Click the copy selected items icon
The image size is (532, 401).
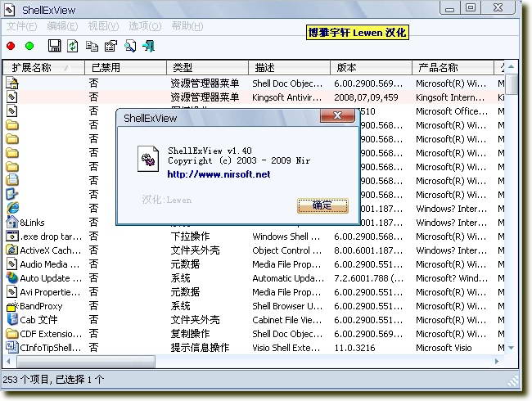pos(92,46)
